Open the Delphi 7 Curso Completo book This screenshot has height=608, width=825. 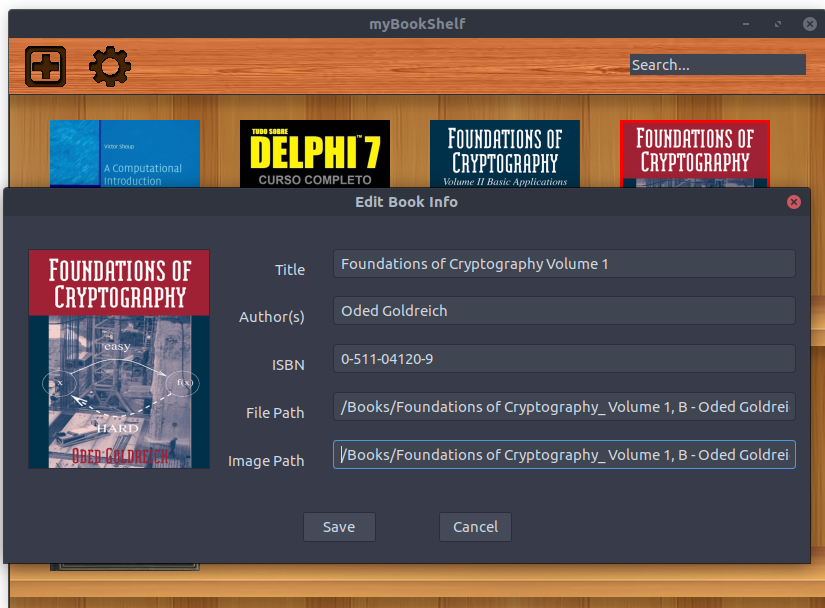click(314, 153)
